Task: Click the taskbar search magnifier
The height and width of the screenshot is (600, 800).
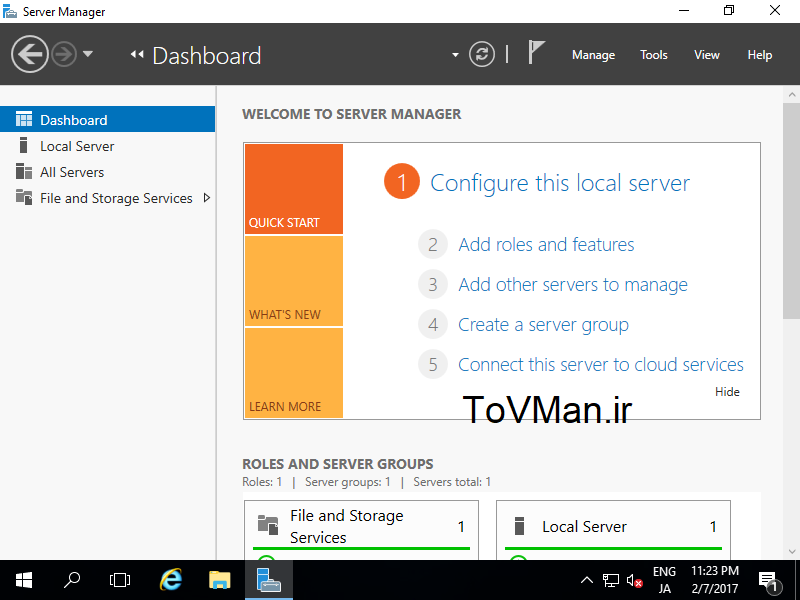Action: point(72,579)
